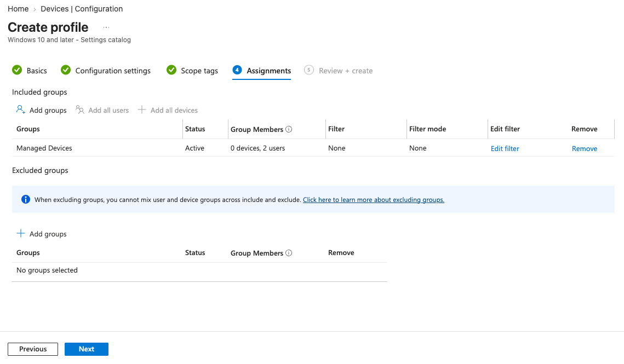624x364 pixels.
Task: Click the checkmark icon for Configuration settings
Action: click(x=66, y=70)
